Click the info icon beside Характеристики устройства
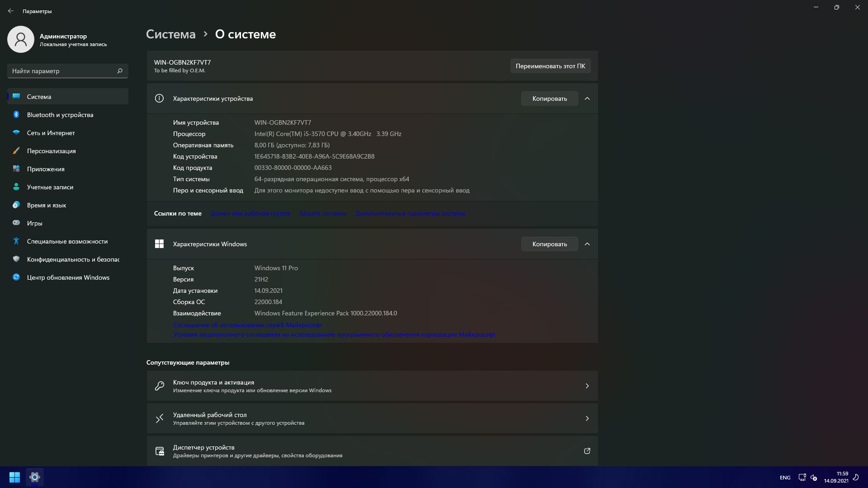The image size is (868, 488). (x=159, y=99)
